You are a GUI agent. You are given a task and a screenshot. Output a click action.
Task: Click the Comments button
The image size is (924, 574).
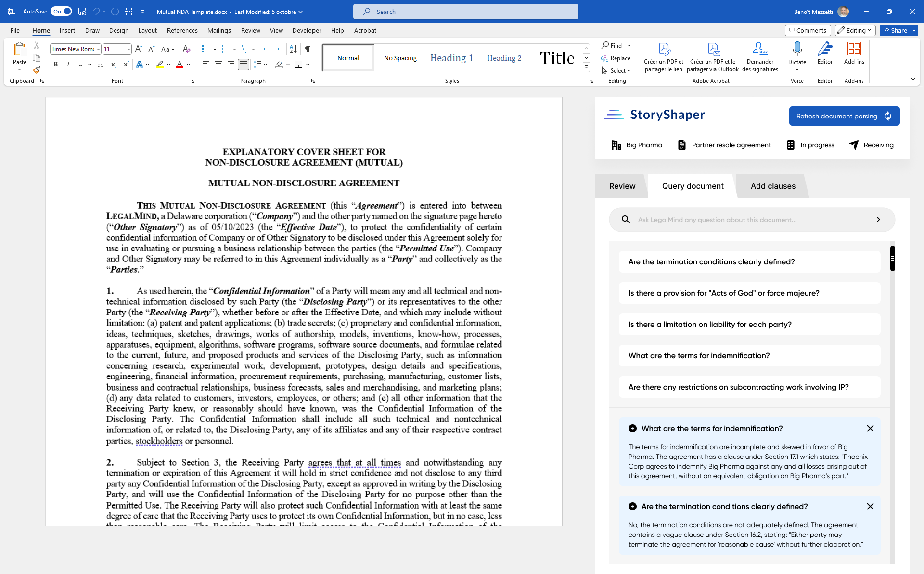(808, 30)
